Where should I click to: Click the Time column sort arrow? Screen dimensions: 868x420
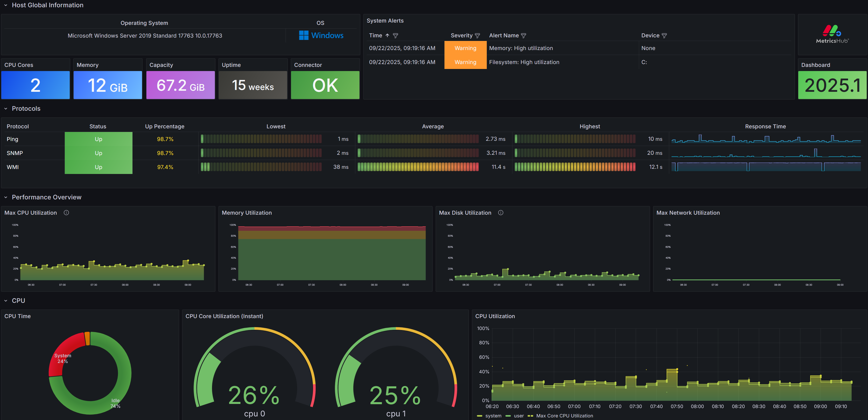coord(387,36)
